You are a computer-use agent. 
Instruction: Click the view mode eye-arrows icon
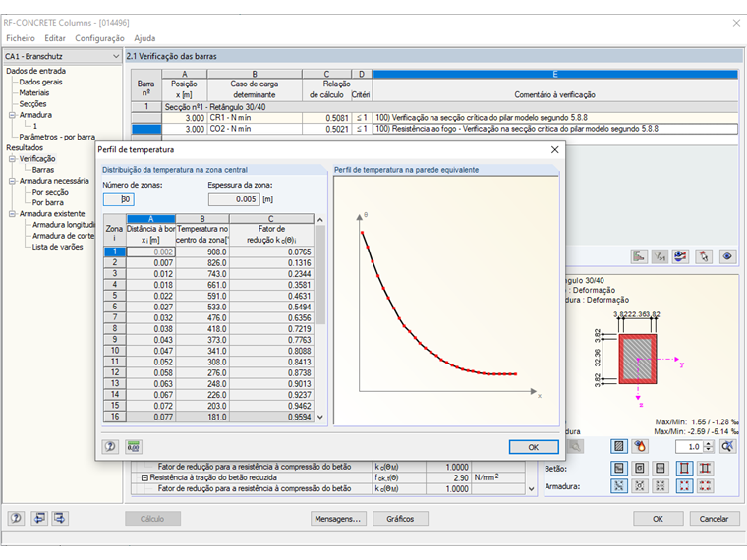click(x=681, y=256)
